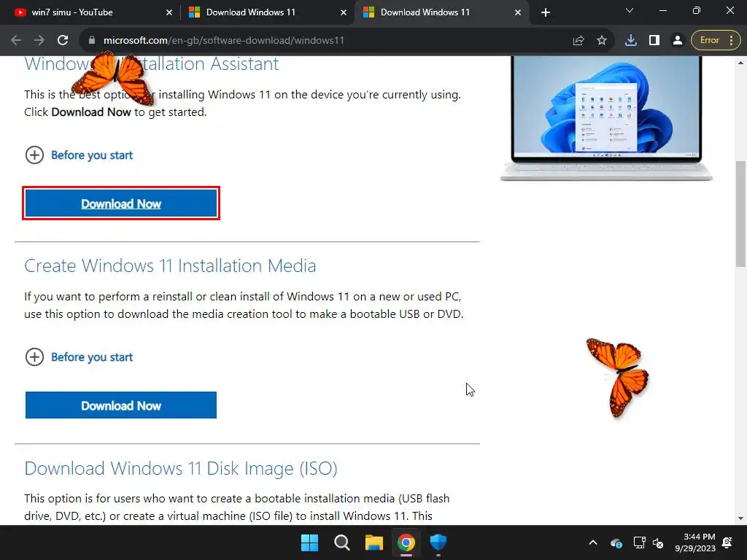The width and height of the screenshot is (747, 560).
Task: Click Download Now for Installation Assistant
Action: pyautogui.click(x=121, y=204)
